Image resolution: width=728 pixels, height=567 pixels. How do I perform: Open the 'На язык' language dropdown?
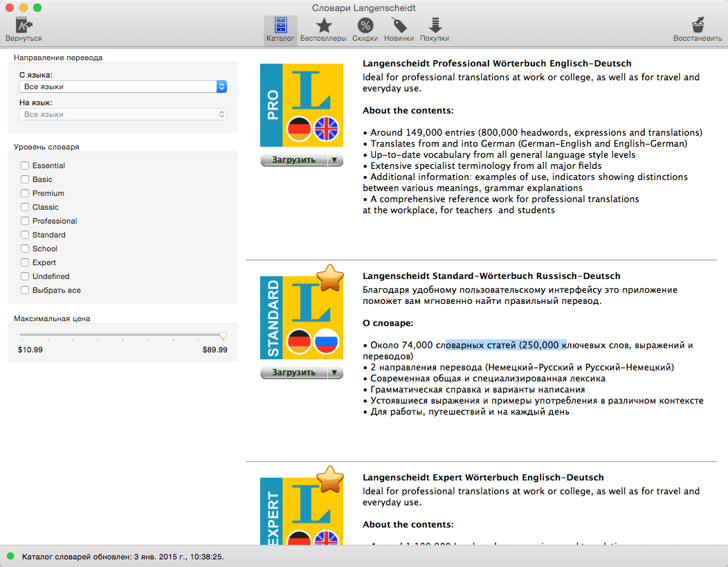point(122,114)
